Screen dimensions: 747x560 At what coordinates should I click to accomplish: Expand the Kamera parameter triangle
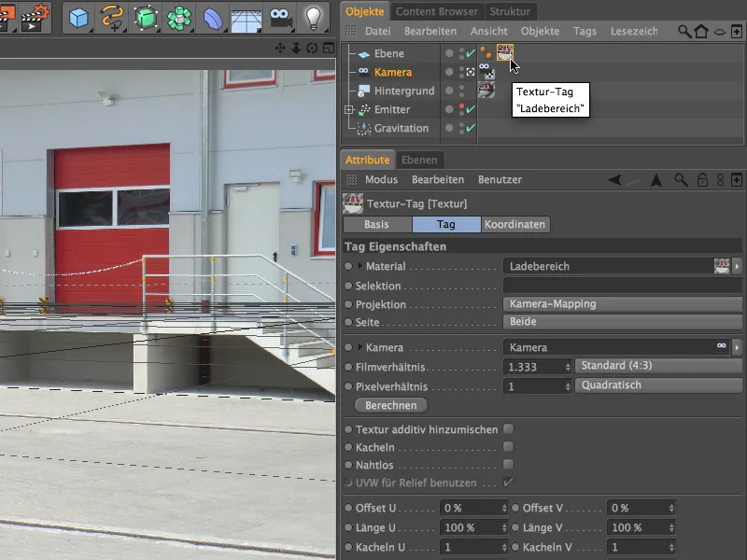point(360,347)
